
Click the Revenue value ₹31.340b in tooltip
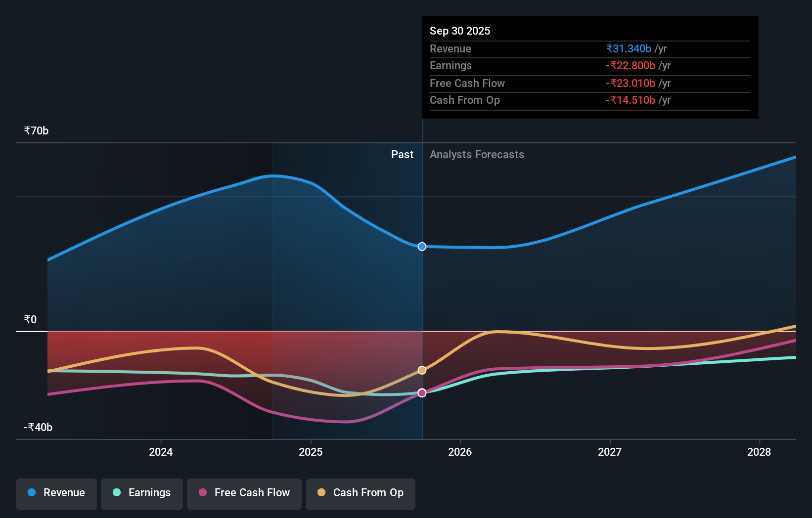click(x=628, y=48)
